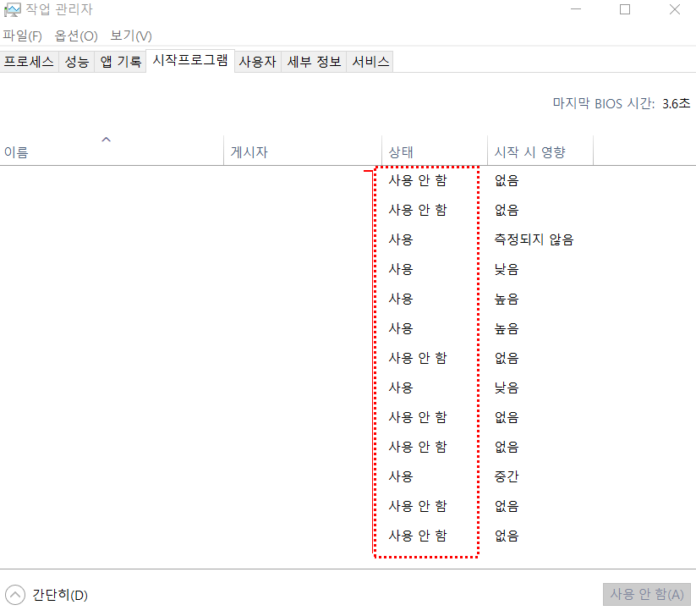696x616 pixels.
Task: Open the 옵션(O) menu
Action: pyautogui.click(x=76, y=36)
